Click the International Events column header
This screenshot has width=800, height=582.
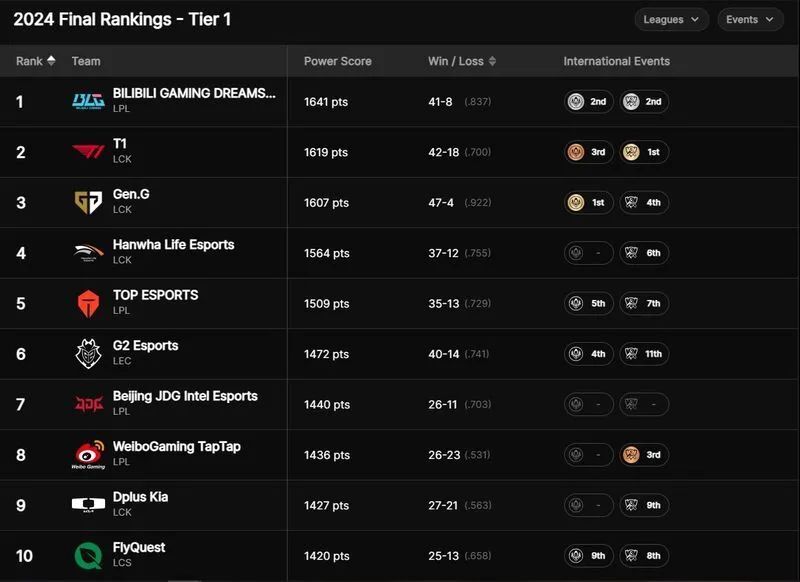(x=616, y=61)
